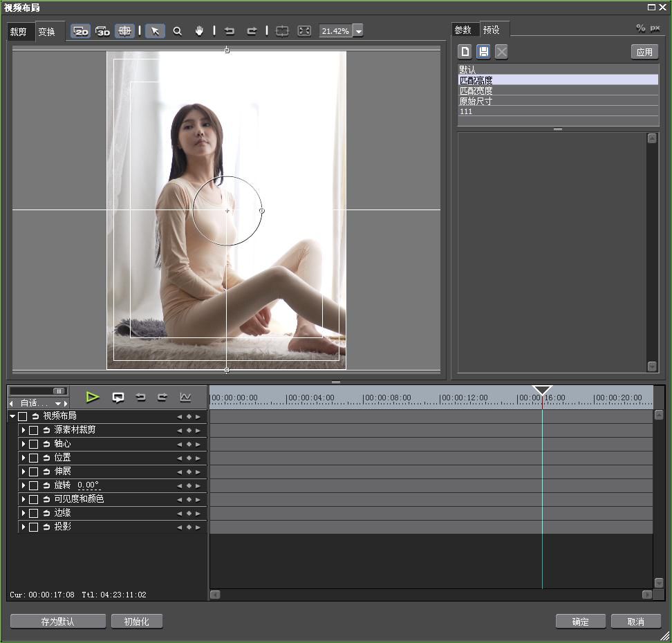Click the 确定 confirm button
Image resolution: width=672 pixels, height=643 pixels.
pos(580,622)
